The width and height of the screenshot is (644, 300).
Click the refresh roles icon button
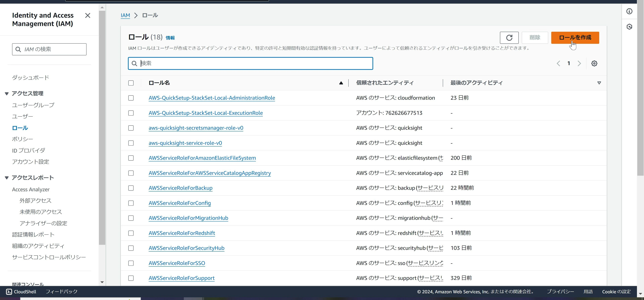point(509,38)
